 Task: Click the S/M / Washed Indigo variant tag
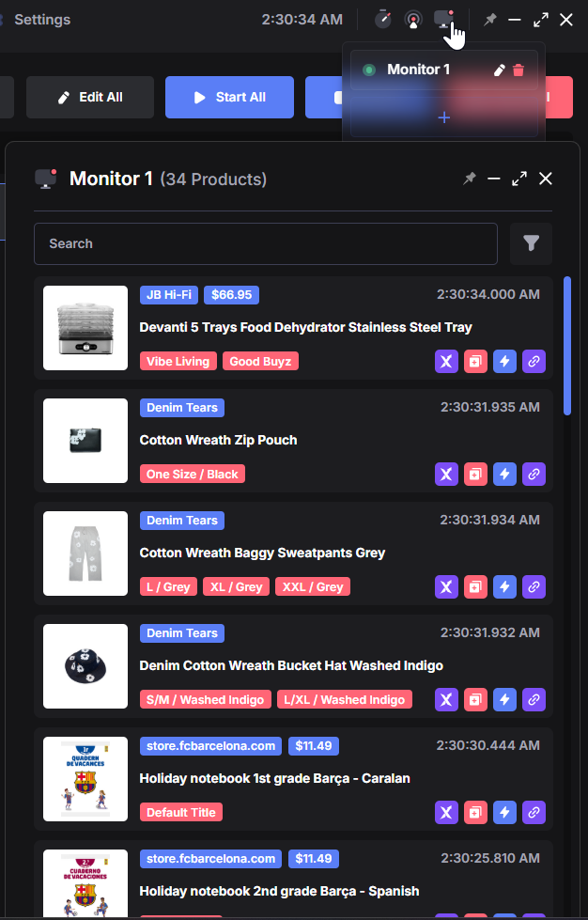pos(205,699)
